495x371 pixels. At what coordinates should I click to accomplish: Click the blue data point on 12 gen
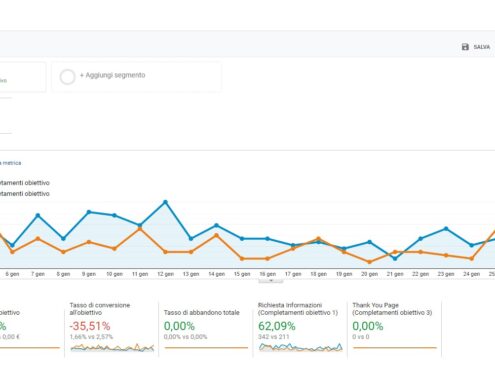coord(165,202)
